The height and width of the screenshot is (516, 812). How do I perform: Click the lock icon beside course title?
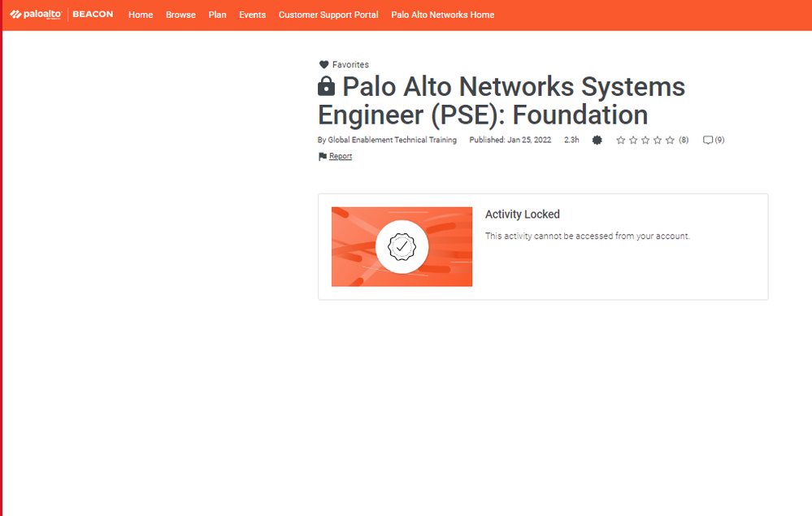pos(326,86)
